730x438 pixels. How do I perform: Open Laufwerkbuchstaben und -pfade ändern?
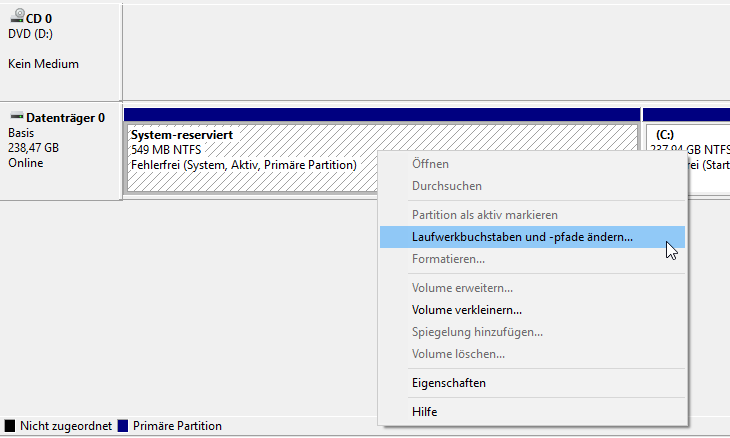point(522,237)
